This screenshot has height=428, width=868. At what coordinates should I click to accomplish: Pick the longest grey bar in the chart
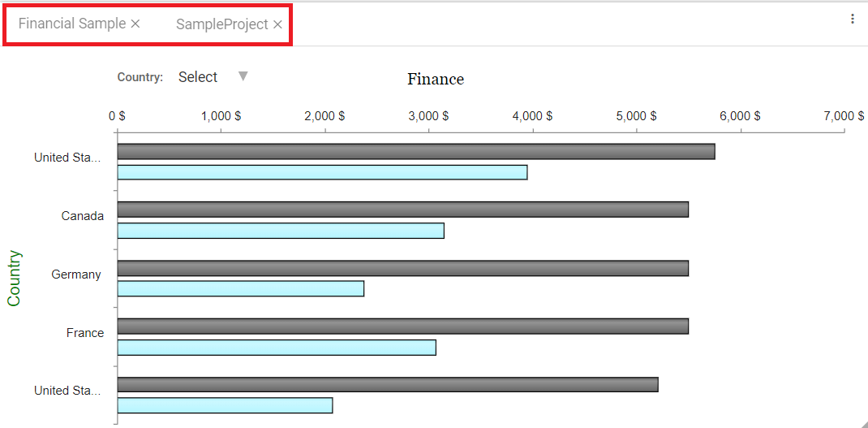tap(415, 152)
